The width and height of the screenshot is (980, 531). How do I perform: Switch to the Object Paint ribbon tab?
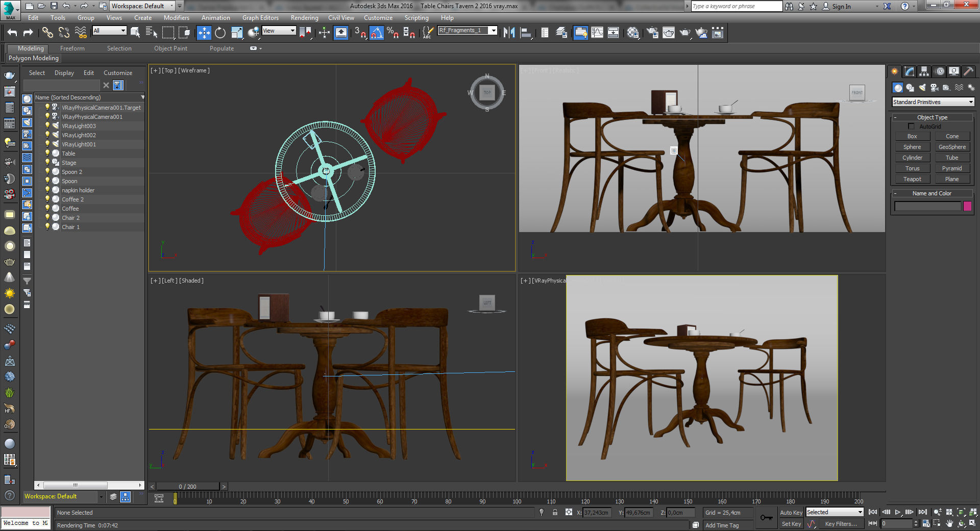[170, 48]
